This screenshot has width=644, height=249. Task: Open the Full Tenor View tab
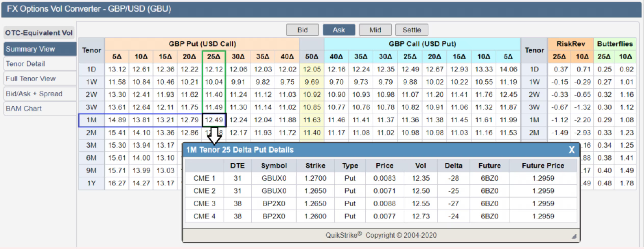40,79
